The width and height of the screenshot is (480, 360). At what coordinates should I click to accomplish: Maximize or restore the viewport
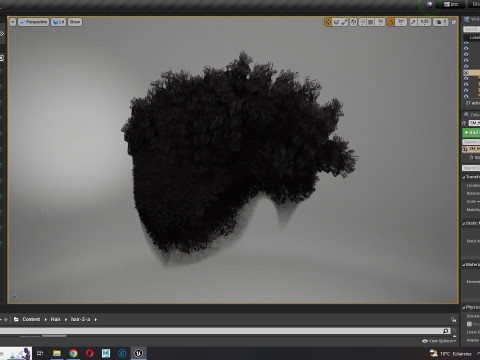453,22
